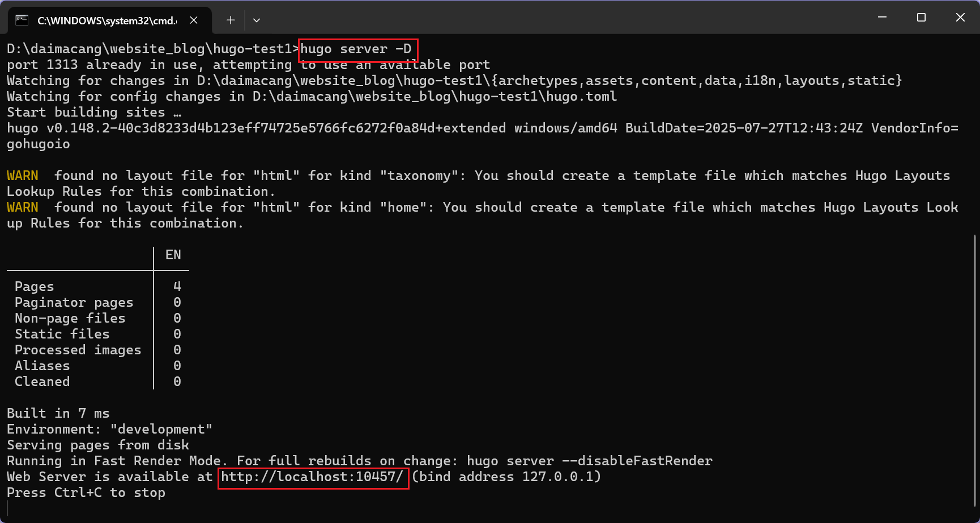Select the C:\WINDOWS\system32\cmd tab

click(x=106, y=20)
